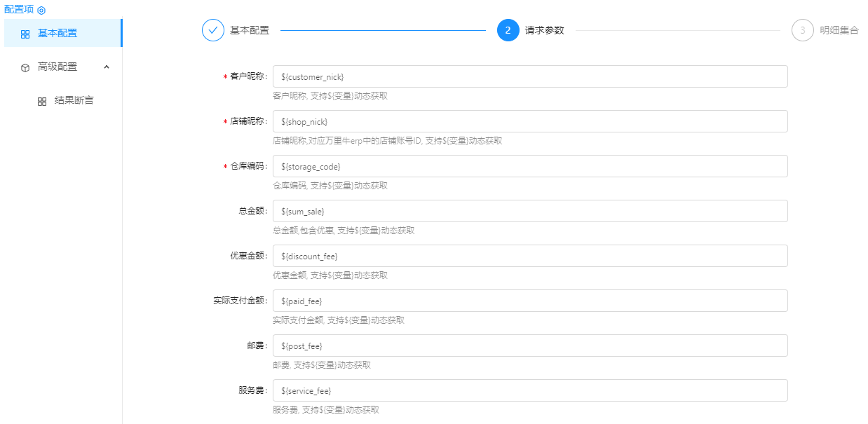Collapse the 高级配置 menu arrow
Image resolution: width=868 pixels, height=424 pixels.
click(107, 67)
